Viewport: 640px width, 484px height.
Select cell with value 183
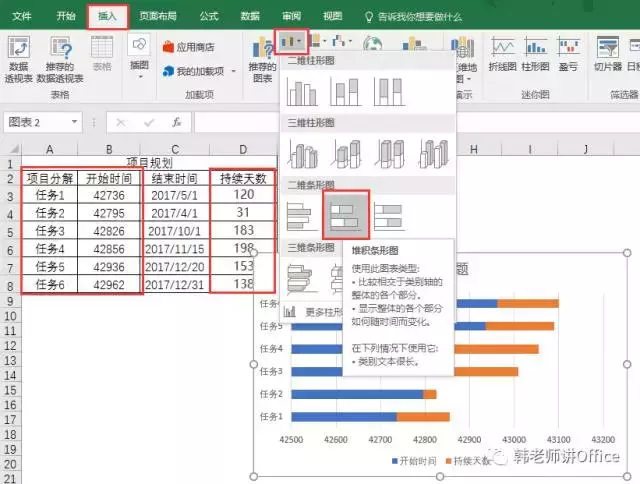click(243, 230)
